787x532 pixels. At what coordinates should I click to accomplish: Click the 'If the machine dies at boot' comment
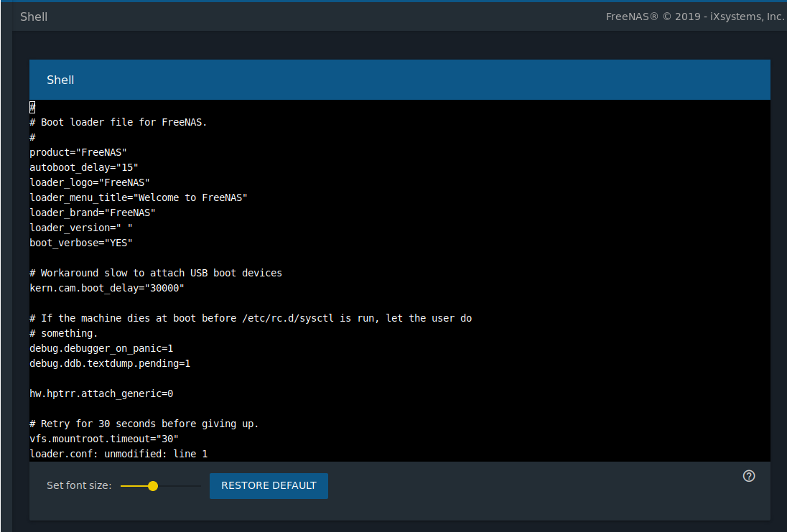click(251, 318)
